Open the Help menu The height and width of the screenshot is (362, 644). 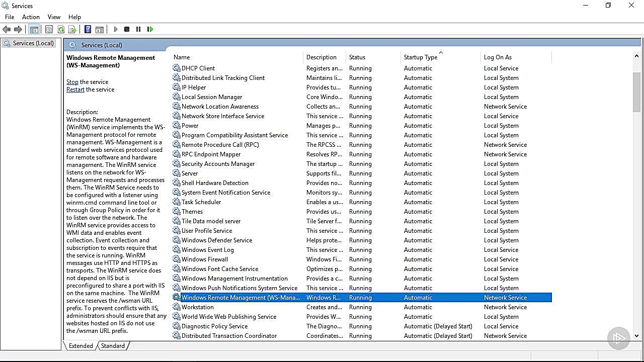tap(74, 17)
